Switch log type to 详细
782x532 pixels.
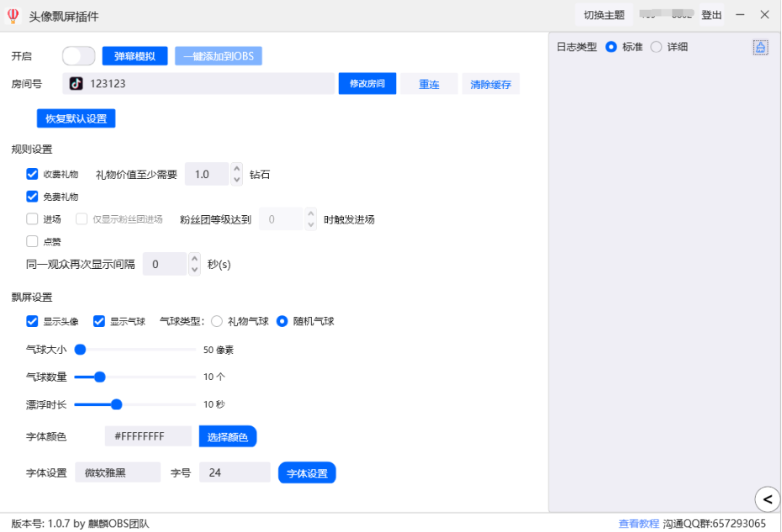click(657, 47)
